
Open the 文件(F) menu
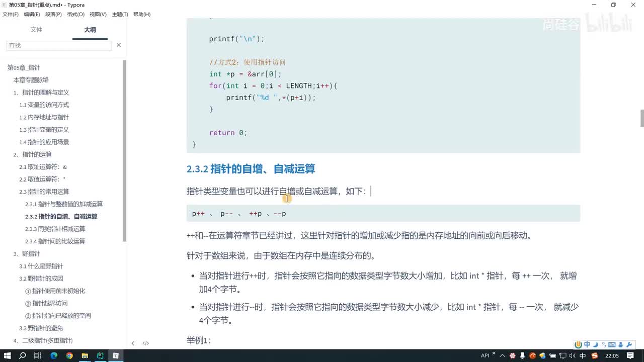click(11, 15)
